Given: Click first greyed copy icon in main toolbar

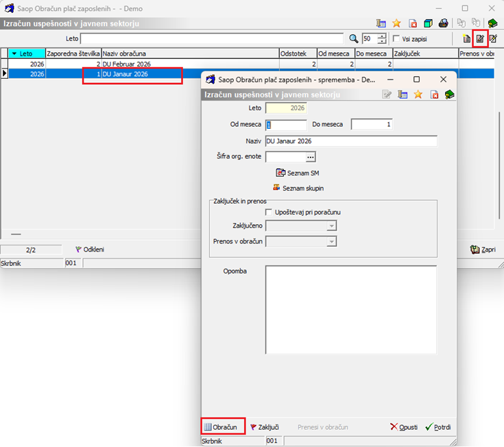Looking at the screenshot, I should click(x=461, y=23).
